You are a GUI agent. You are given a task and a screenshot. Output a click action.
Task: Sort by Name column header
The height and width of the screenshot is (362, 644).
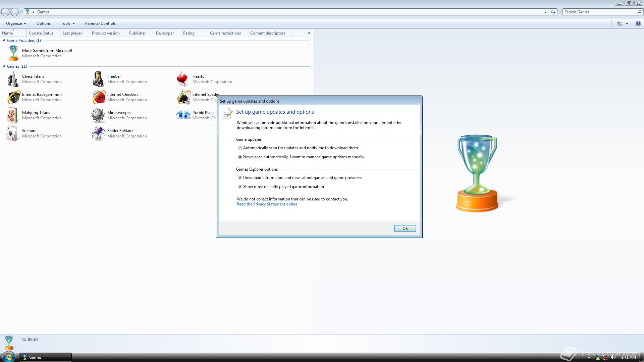(x=13, y=33)
